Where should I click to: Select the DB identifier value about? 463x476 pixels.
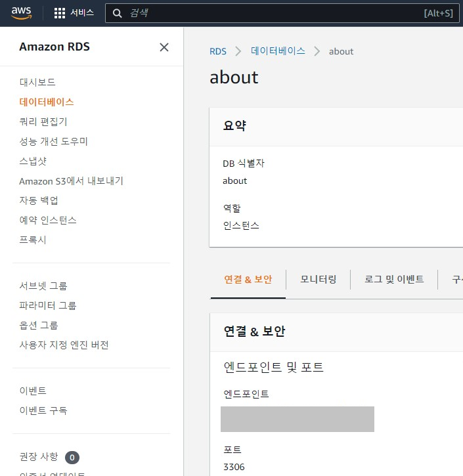click(x=234, y=181)
